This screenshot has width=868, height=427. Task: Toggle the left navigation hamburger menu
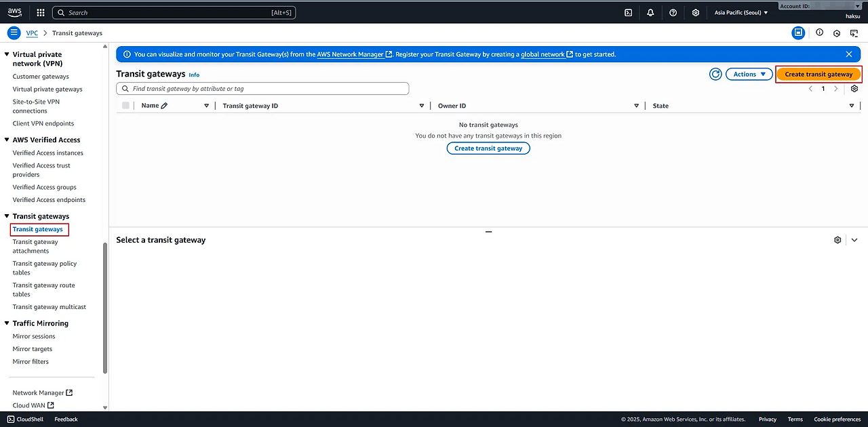pos(14,33)
